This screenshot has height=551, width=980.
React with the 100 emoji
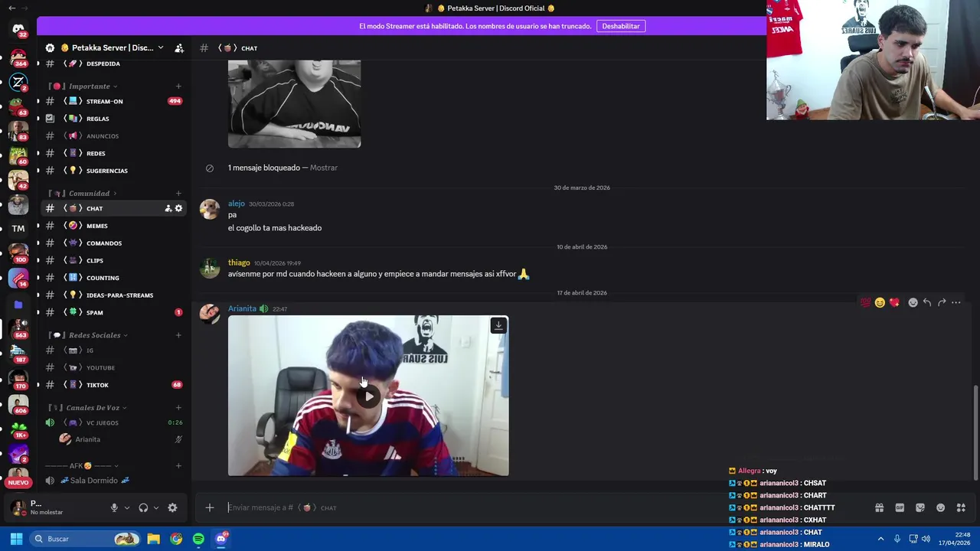pos(865,303)
